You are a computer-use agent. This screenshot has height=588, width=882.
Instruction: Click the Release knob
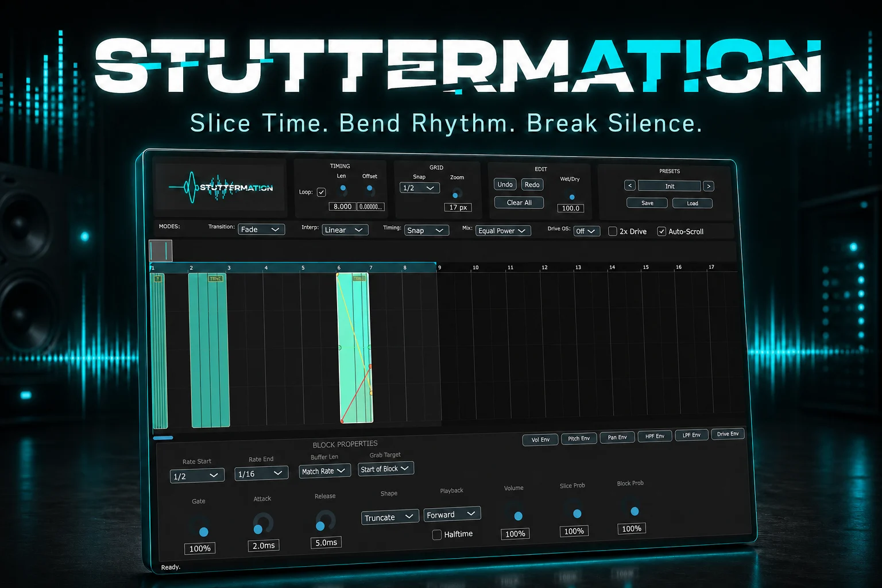pyautogui.click(x=325, y=521)
